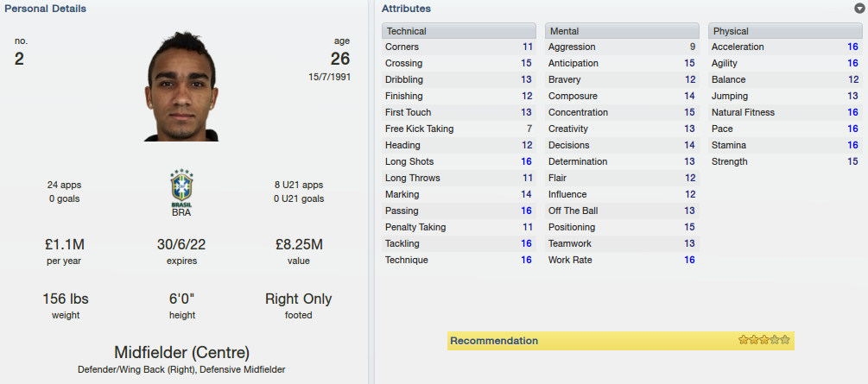The width and height of the screenshot is (868, 384).
Task: Select the Long Shots attribute row
Action: click(x=459, y=161)
